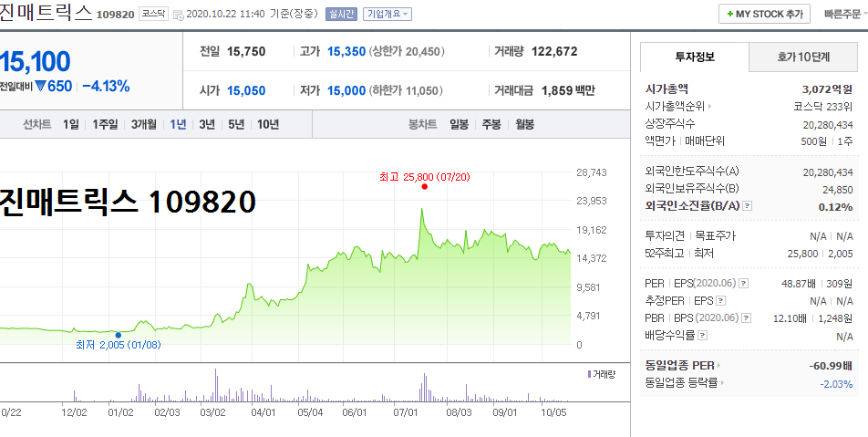Image resolution: width=868 pixels, height=437 pixels.
Task: Click the 거래량 value 122,672
Action: (554, 51)
